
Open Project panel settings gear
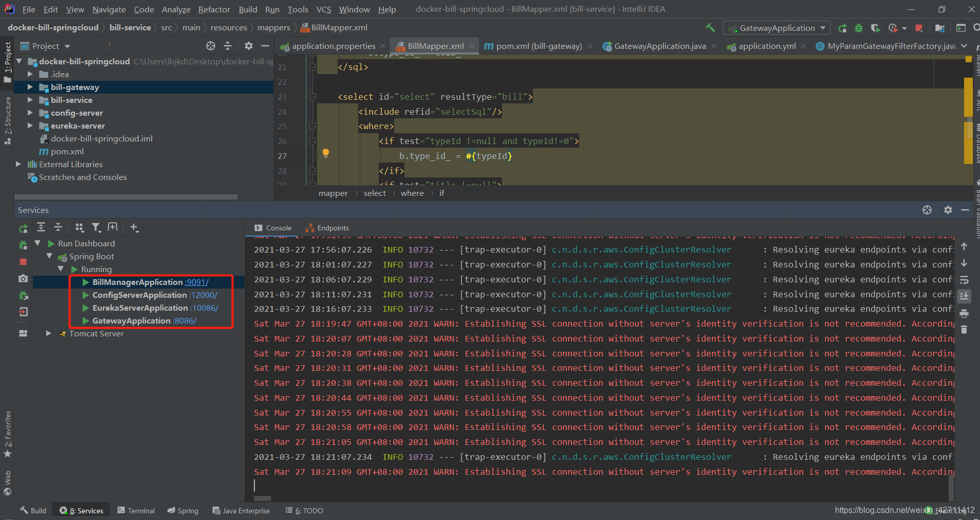[249, 46]
